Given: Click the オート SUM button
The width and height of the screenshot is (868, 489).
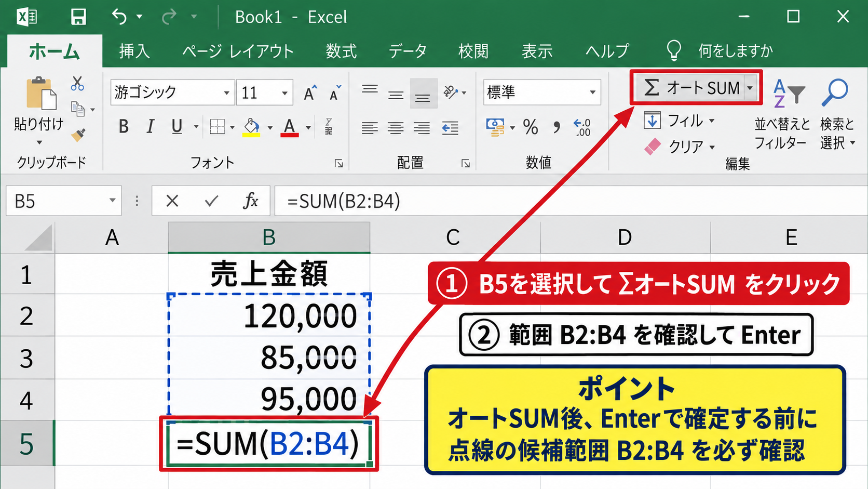Looking at the screenshot, I should [690, 88].
